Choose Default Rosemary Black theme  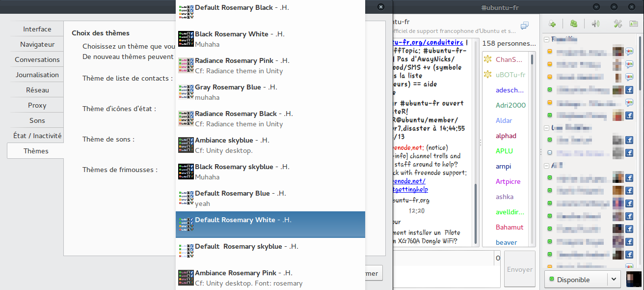click(270, 12)
